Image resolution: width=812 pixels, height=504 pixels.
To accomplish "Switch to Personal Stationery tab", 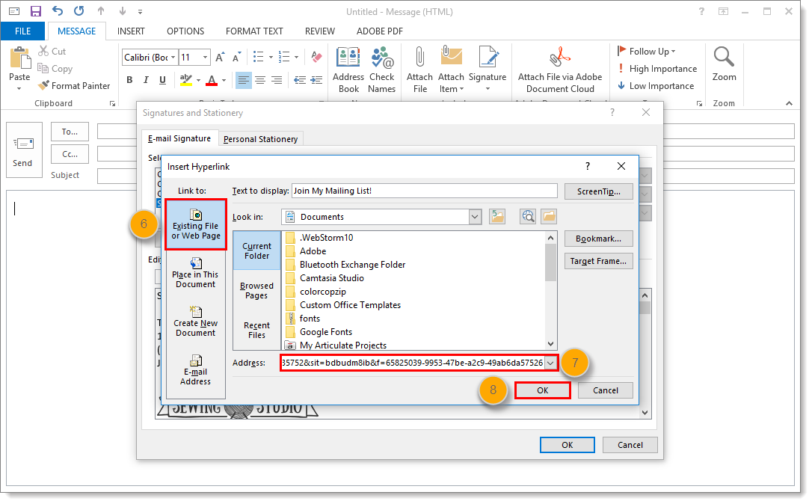I will (x=260, y=139).
